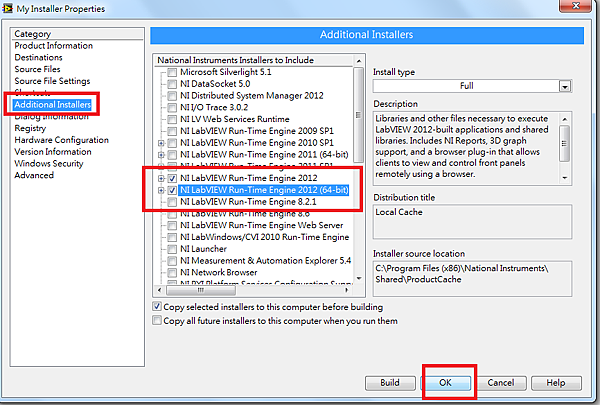Select Version Information category
The height and width of the screenshot is (405, 600).
click(53, 152)
